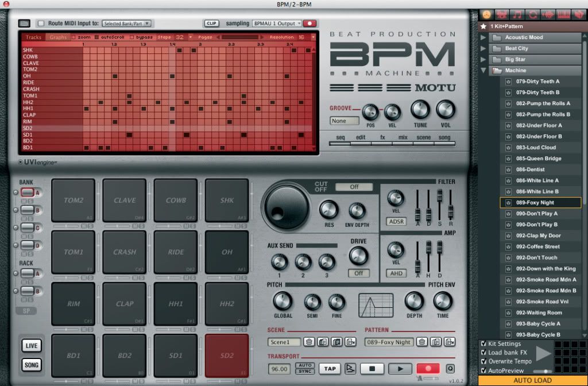Viewport: 588px width, 386px height.
Task: Collapse the Machine folder
Action: click(483, 70)
